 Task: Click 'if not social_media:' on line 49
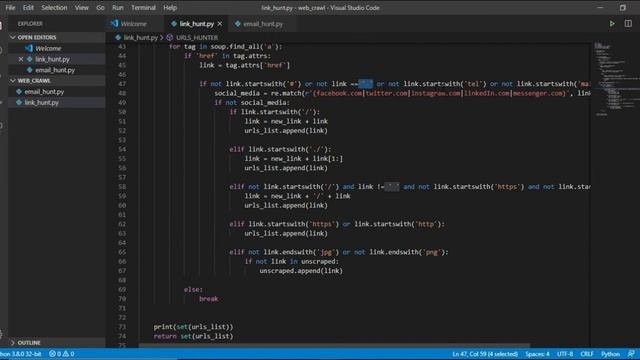[252, 103]
